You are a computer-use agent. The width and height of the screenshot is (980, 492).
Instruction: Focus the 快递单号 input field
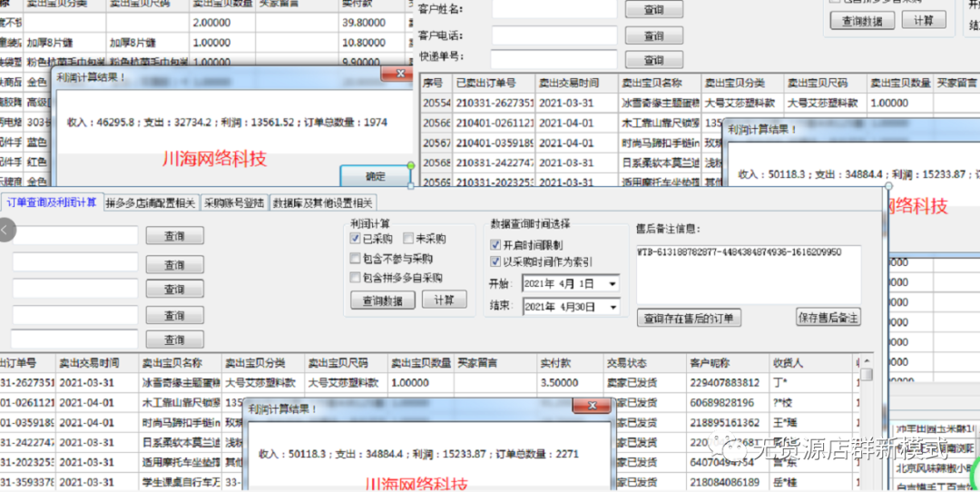[x=554, y=59]
